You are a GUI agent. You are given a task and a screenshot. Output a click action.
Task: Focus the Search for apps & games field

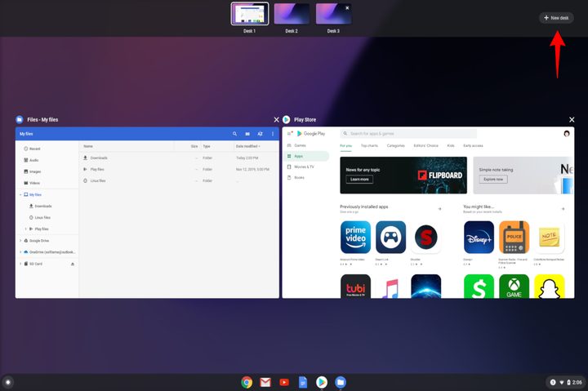409,133
